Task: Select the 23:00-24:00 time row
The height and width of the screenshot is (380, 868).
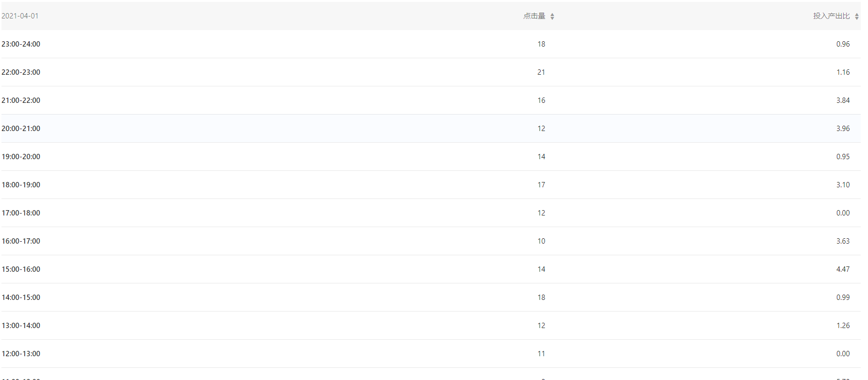Action: [431, 44]
